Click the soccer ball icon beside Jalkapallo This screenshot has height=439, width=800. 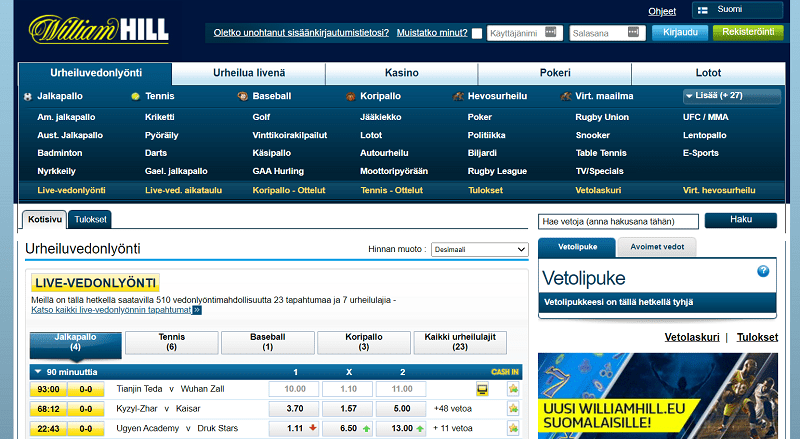pos(28,96)
